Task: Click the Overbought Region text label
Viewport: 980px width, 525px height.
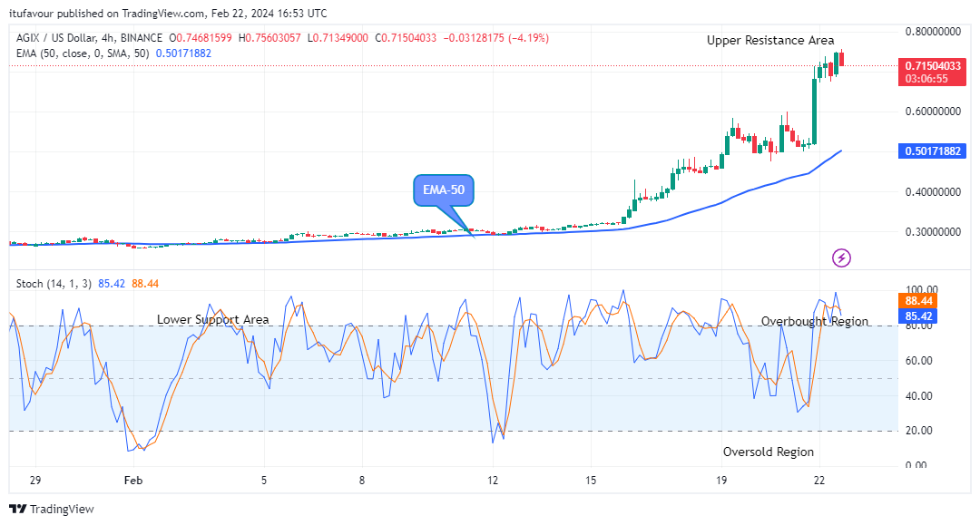Action: 814,322
